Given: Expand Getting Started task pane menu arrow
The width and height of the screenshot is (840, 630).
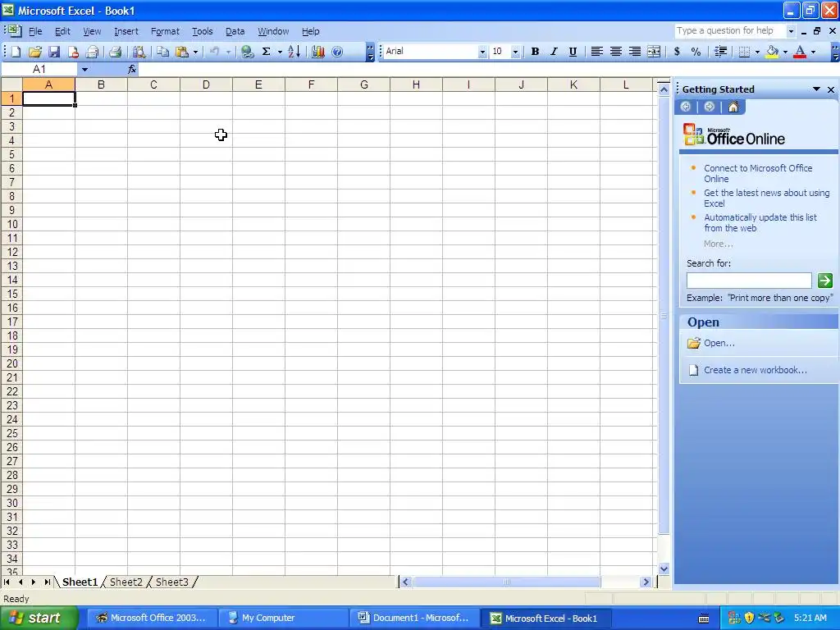Looking at the screenshot, I should [x=816, y=89].
